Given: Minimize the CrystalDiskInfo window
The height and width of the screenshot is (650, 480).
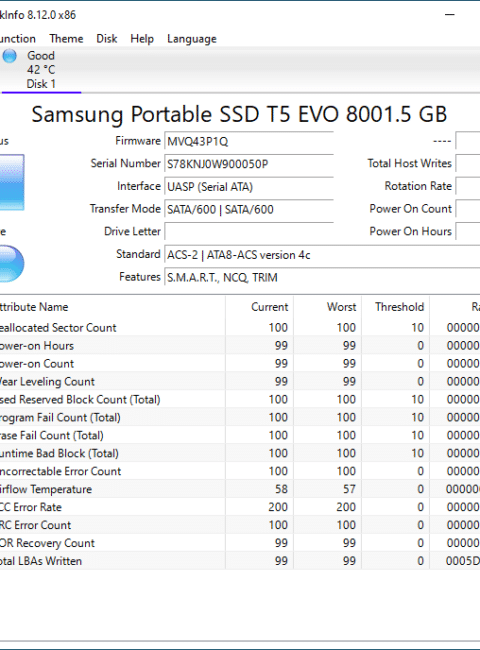Looking at the screenshot, I should pyautogui.click(x=450, y=15).
